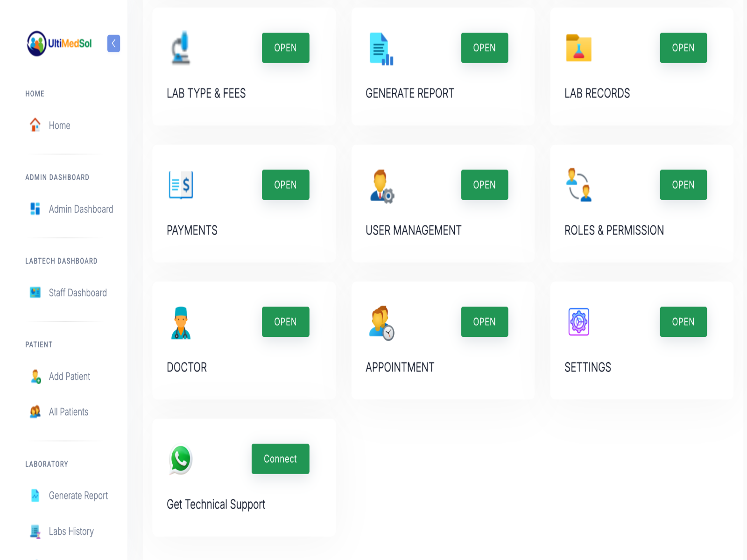Viewport: 747px width, 560px height.
Task: Collapse the sidebar with the chevron button
Action: (x=113, y=43)
